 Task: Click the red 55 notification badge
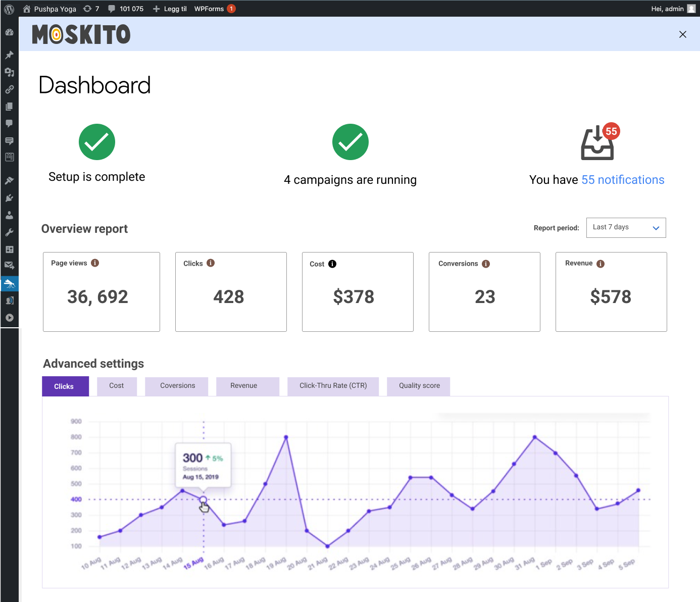611,131
